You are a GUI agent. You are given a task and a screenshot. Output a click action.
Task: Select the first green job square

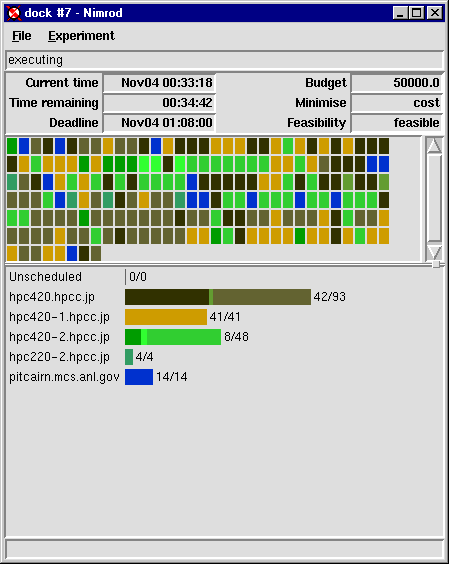[12, 146]
